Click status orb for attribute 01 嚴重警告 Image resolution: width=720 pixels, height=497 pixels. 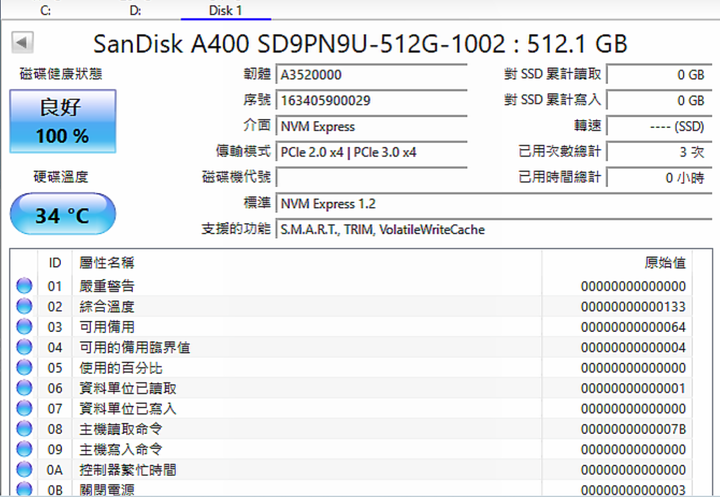pos(24,286)
